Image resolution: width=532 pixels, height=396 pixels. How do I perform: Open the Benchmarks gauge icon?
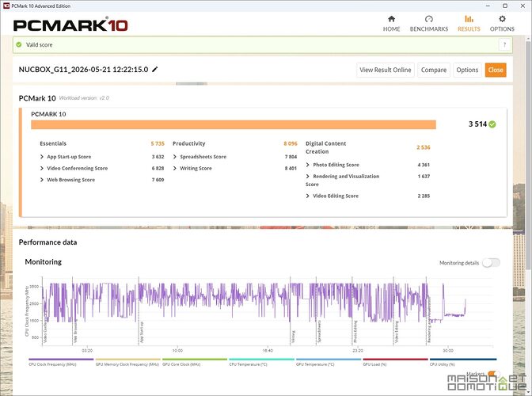coord(429,19)
